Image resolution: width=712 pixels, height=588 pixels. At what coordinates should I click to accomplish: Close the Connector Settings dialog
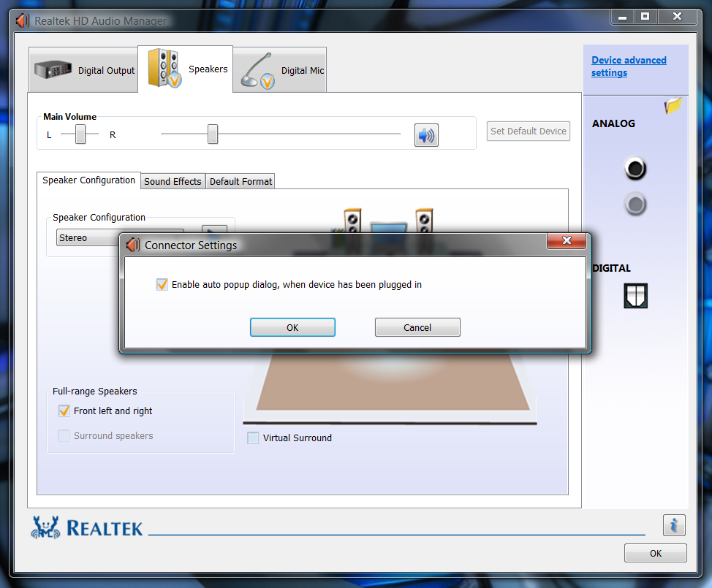567,240
